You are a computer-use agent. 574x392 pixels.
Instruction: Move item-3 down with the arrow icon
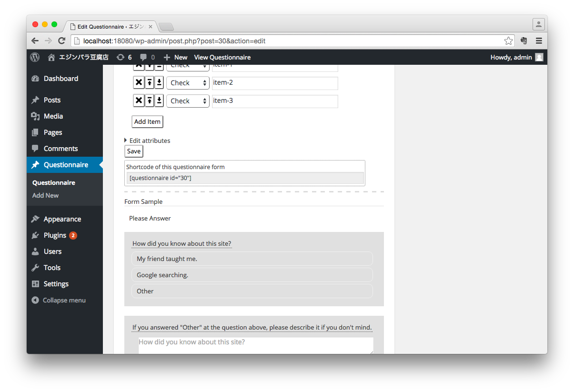tap(159, 101)
